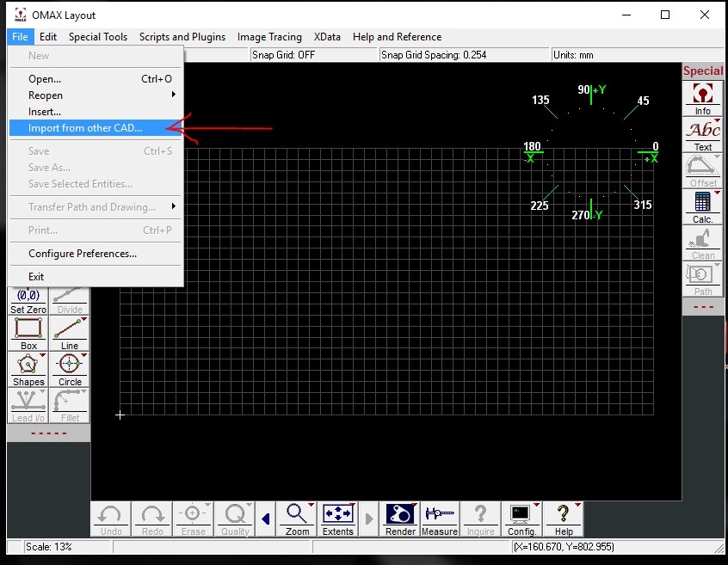
Task: Activate the Zoom magnifier tool
Action: [x=297, y=519]
